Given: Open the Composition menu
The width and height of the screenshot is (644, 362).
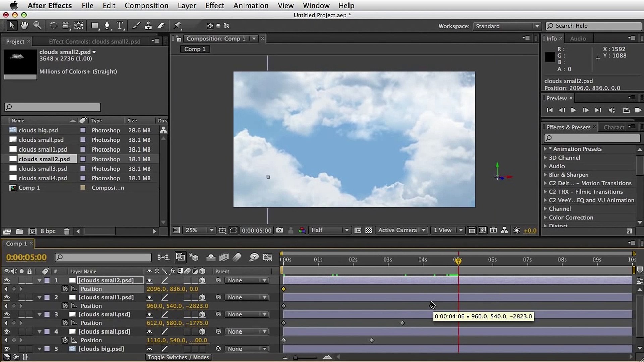Looking at the screenshot, I should 147,6.
